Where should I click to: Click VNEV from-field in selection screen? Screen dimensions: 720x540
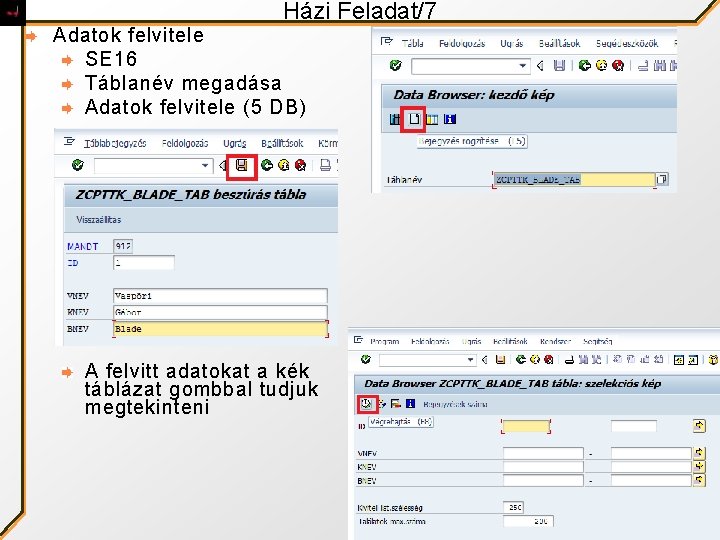(543, 454)
